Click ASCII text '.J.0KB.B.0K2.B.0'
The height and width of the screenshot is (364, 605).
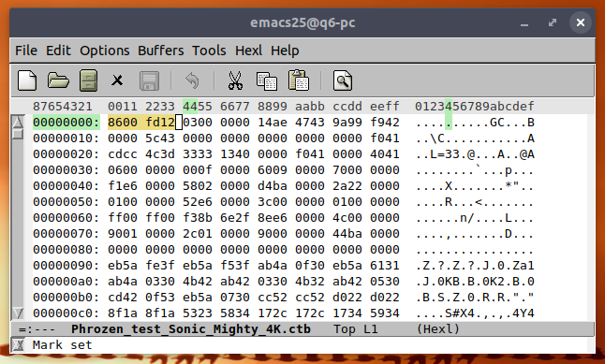point(475,282)
